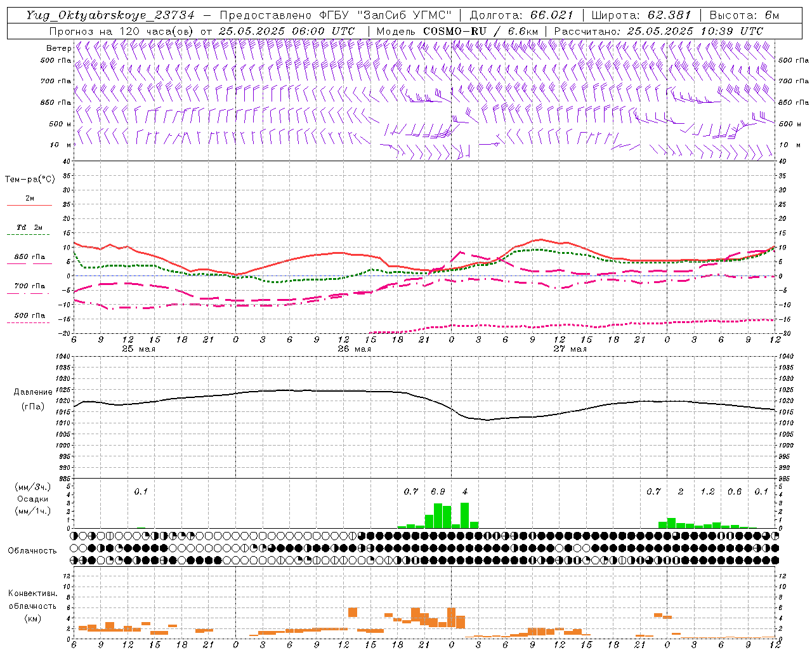Click the '2м' temperature legend entry
This screenshot has width=812, height=650.
click(x=30, y=199)
